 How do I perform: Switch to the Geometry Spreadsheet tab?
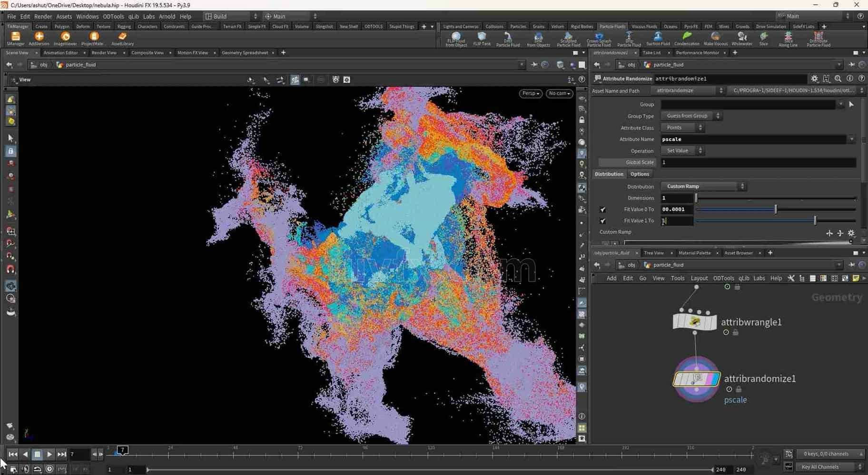click(x=245, y=53)
